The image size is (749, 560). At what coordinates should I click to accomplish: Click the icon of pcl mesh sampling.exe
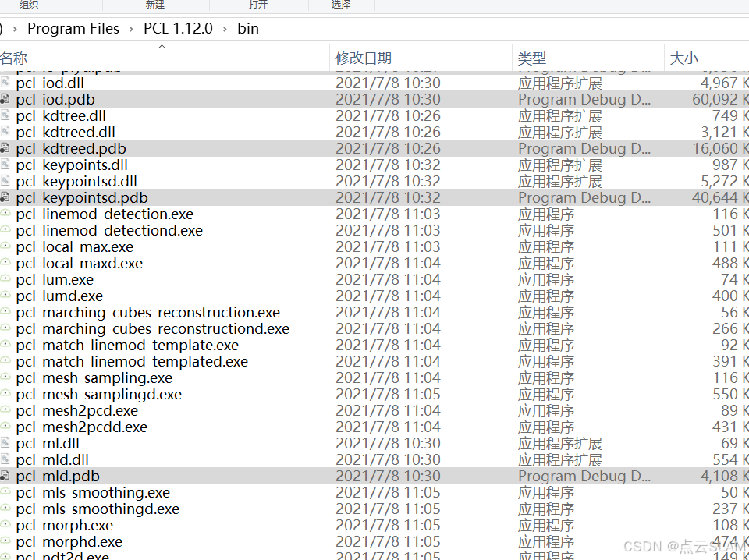tap(5, 377)
